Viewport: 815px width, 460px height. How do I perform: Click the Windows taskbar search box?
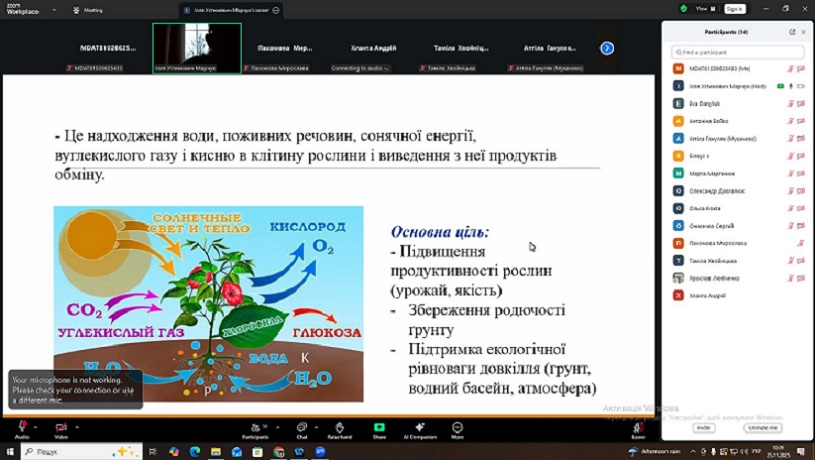click(x=82, y=452)
